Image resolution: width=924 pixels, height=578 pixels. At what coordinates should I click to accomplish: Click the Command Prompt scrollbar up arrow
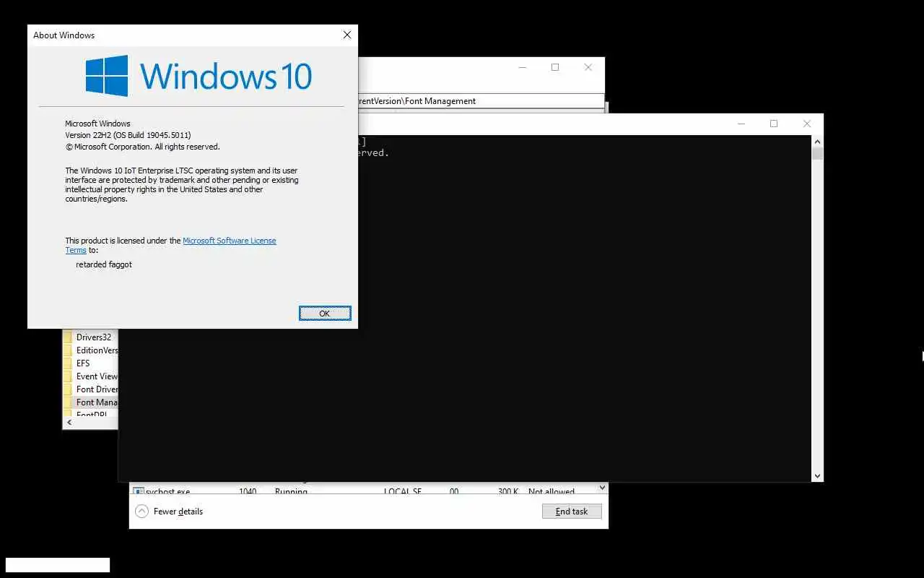[817, 142]
